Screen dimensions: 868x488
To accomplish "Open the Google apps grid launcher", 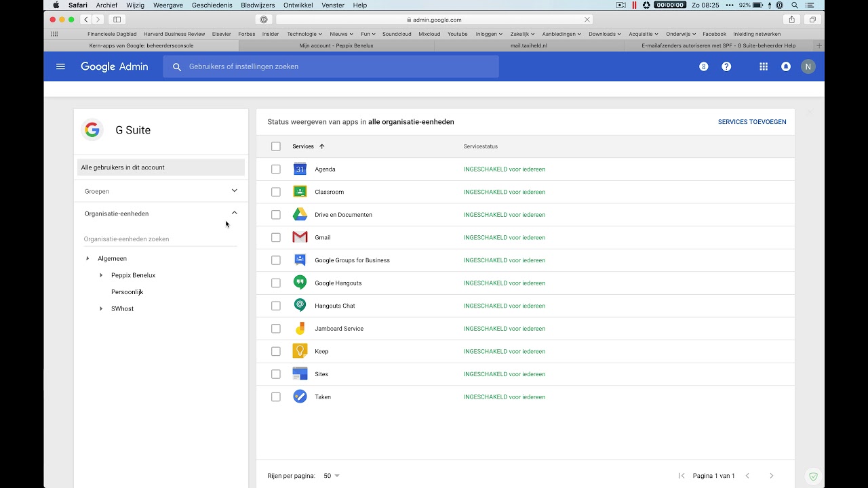I will (764, 66).
